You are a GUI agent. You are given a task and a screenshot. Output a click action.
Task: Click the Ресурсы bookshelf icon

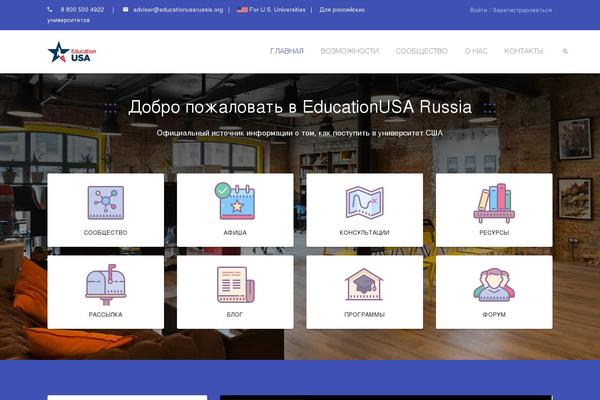coord(494,203)
